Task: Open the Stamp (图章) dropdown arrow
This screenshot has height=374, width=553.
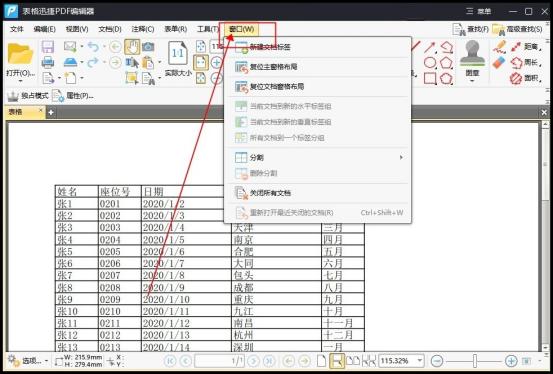Action: [472, 81]
